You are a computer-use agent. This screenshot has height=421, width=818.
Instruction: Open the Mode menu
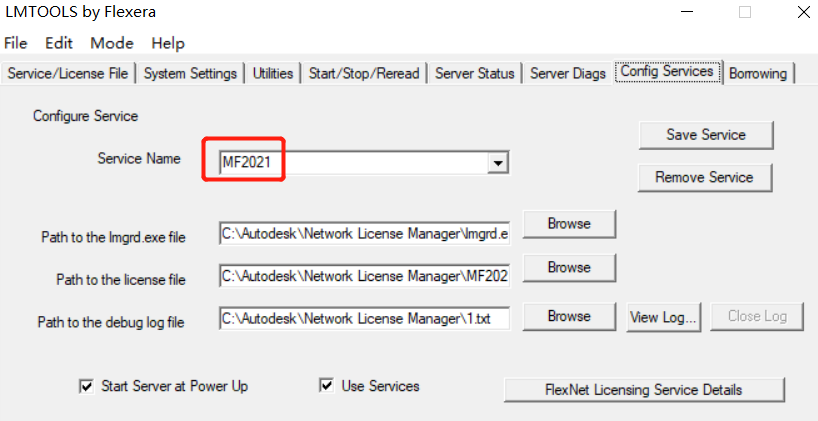112,43
